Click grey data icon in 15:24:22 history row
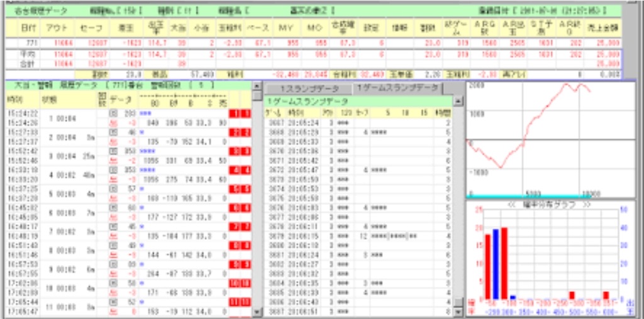644x319 pixels. tap(112, 113)
